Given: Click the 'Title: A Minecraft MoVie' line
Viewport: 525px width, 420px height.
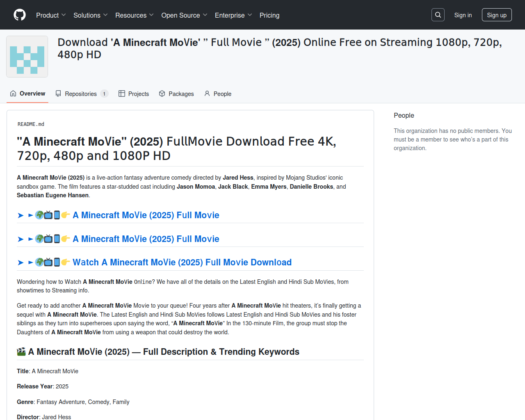Looking at the screenshot, I should 48,371.
